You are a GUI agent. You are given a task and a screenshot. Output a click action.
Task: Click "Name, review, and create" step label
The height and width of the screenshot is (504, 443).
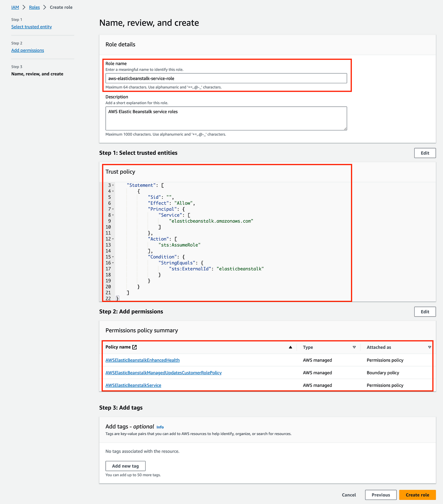37,74
